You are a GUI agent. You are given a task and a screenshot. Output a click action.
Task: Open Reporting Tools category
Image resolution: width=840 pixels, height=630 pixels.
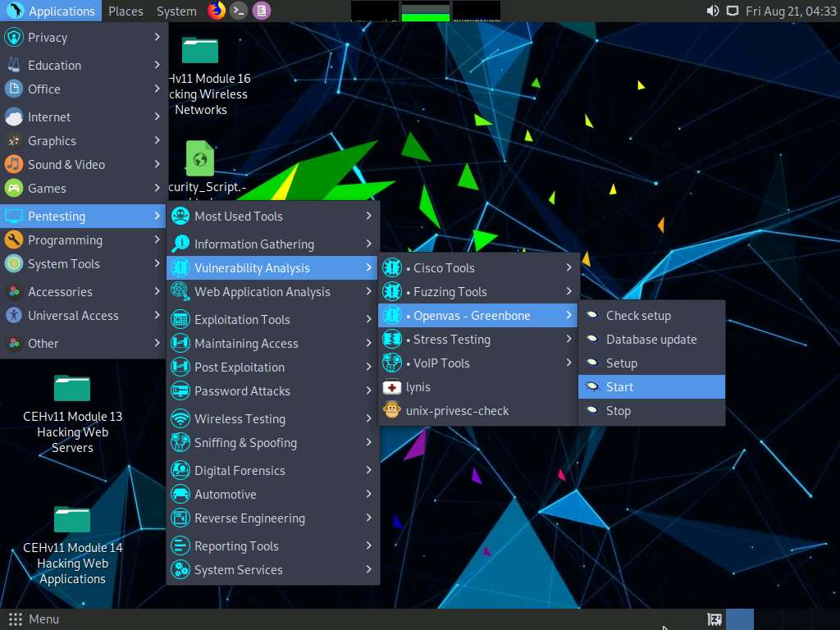point(273,546)
